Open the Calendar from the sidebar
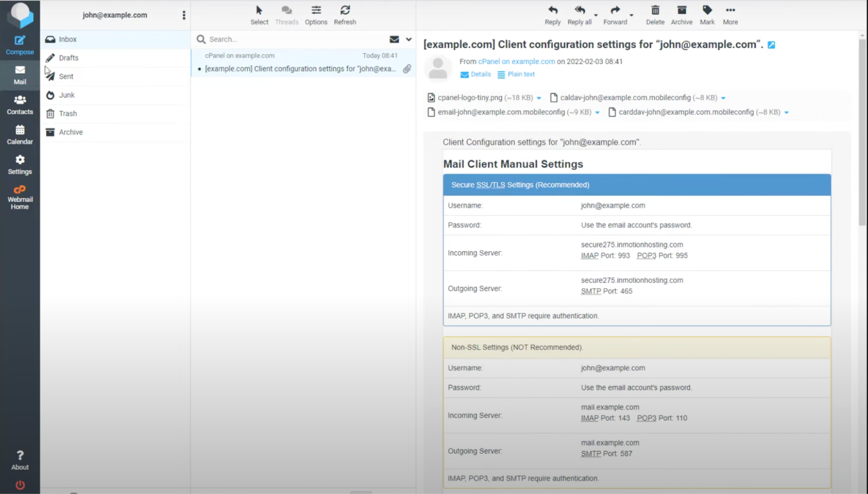The height and width of the screenshot is (494, 868). (20, 134)
